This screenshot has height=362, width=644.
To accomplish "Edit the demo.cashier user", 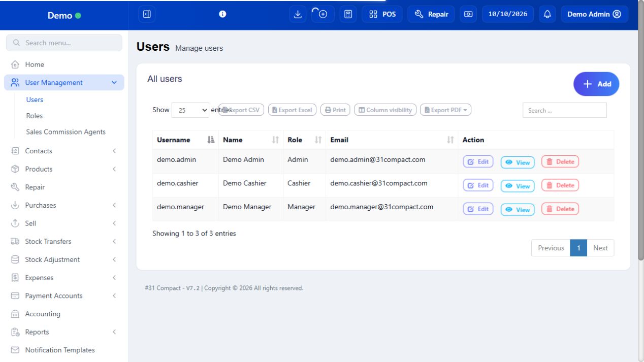I will click(x=478, y=185).
